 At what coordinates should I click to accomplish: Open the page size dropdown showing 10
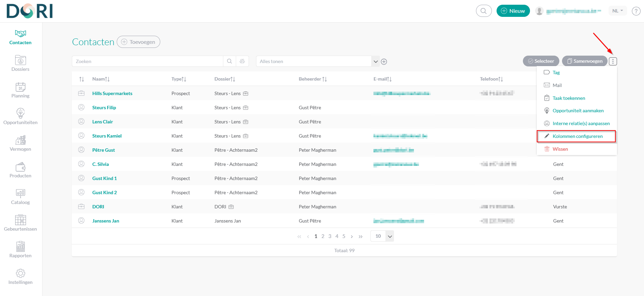[390, 236]
